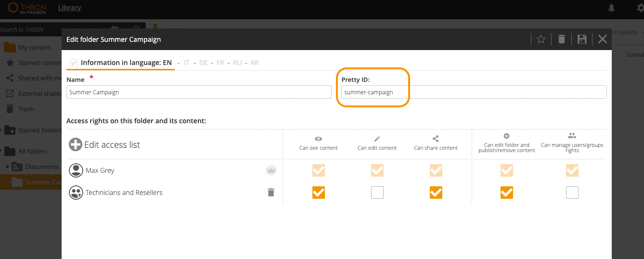This screenshot has width=644, height=259.
Task: Click the Technicians and Resellers group icon
Action: (76, 193)
